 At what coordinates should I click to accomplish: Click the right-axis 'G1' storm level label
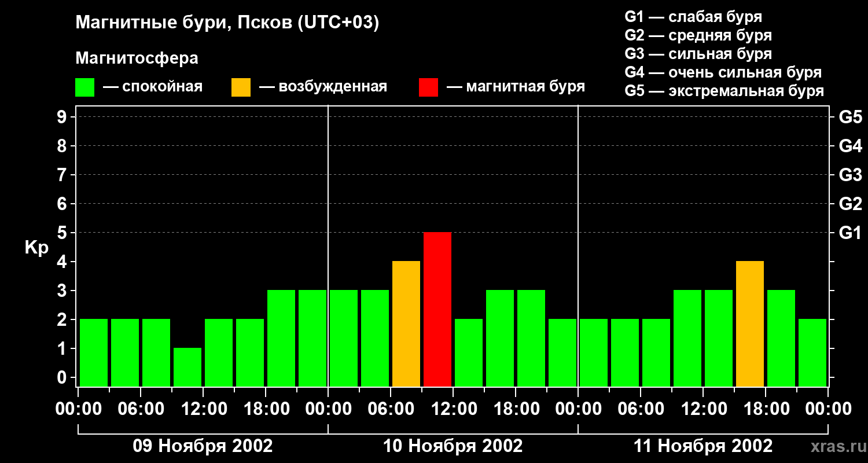(850, 233)
